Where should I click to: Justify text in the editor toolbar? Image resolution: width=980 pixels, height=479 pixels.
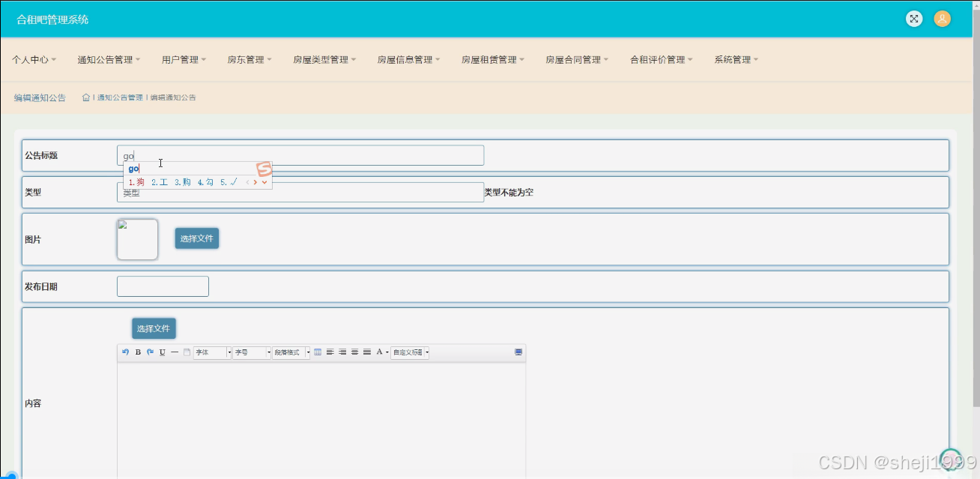click(x=367, y=352)
